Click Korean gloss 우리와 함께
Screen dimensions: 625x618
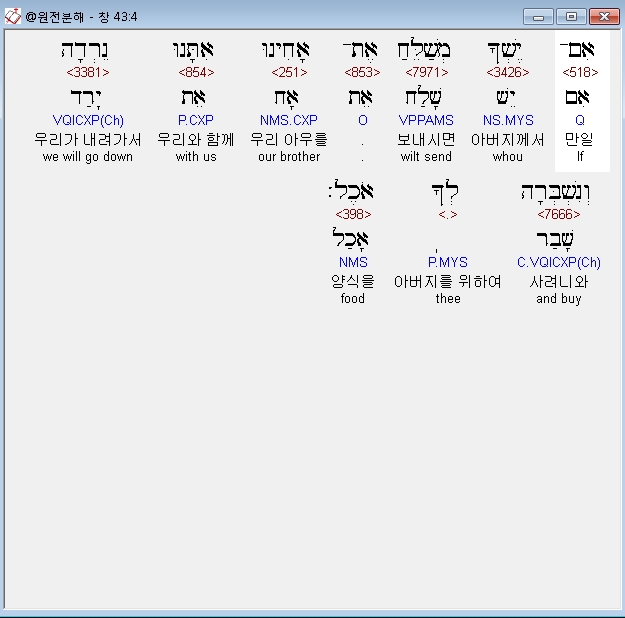(x=196, y=140)
